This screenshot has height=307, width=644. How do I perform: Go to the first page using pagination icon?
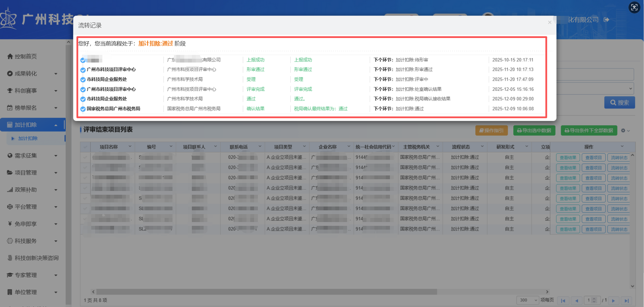click(x=563, y=300)
